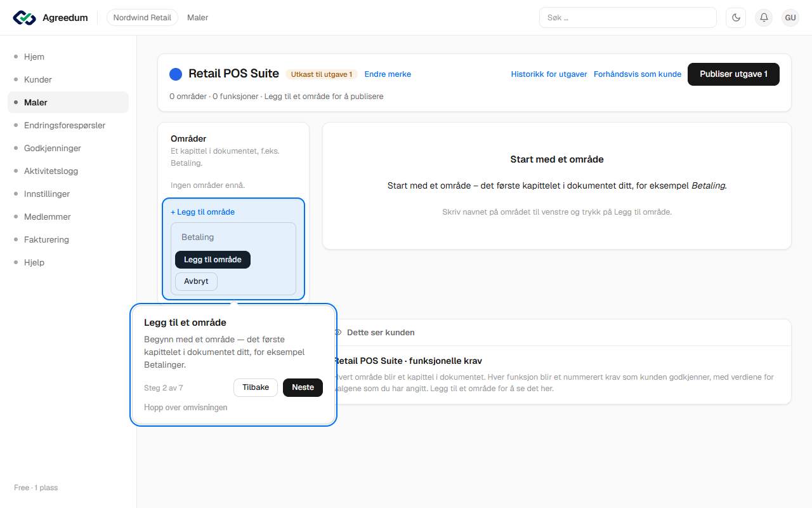The height and width of the screenshot is (508, 812).
Task: Click the eye icon beside Dette ser kunden
Action: pos(338,333)
